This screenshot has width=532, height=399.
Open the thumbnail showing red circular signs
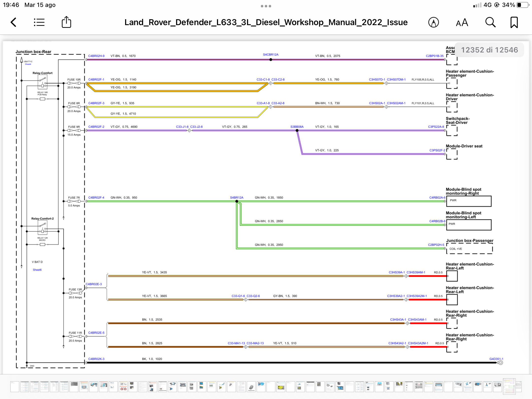pos(123,386)
